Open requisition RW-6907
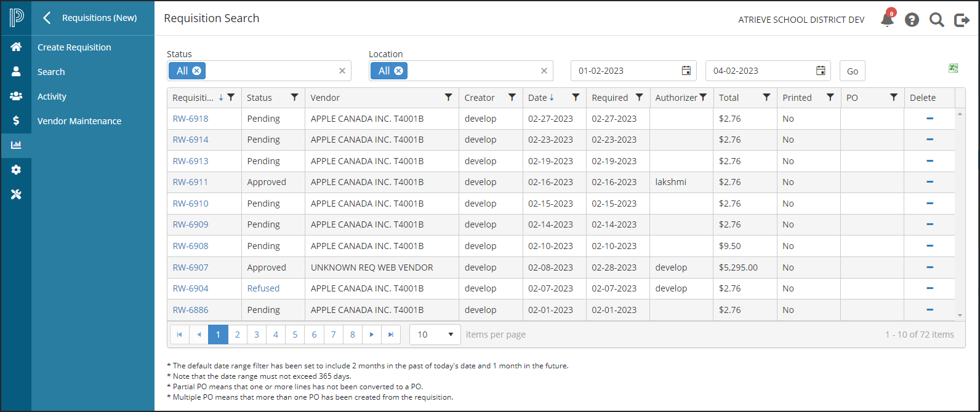 [190, 267]
